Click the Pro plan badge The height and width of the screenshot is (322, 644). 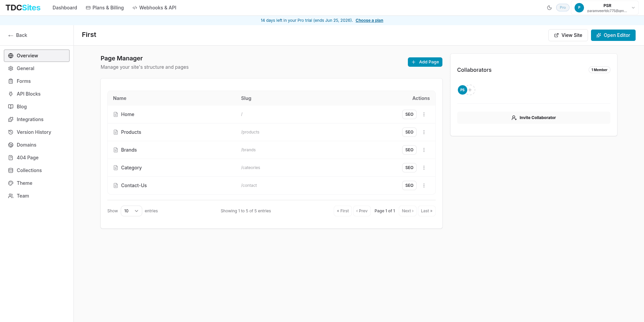562,8
